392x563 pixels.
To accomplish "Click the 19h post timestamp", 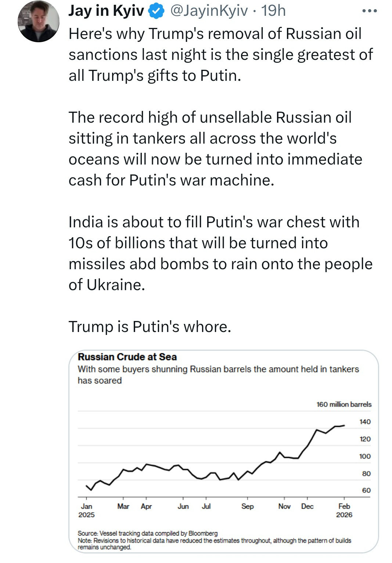I will [x=273, y=11].
